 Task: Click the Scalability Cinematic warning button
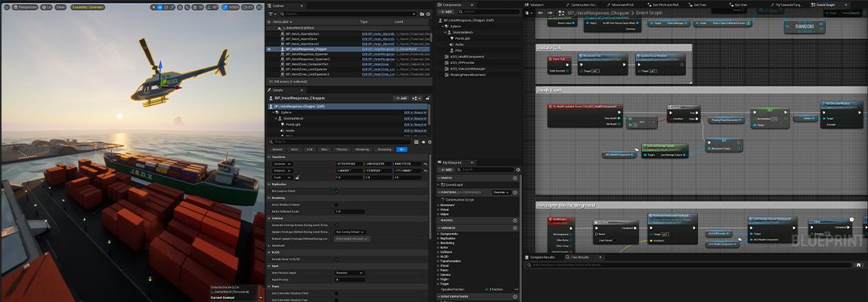click(x=88, y=8)
